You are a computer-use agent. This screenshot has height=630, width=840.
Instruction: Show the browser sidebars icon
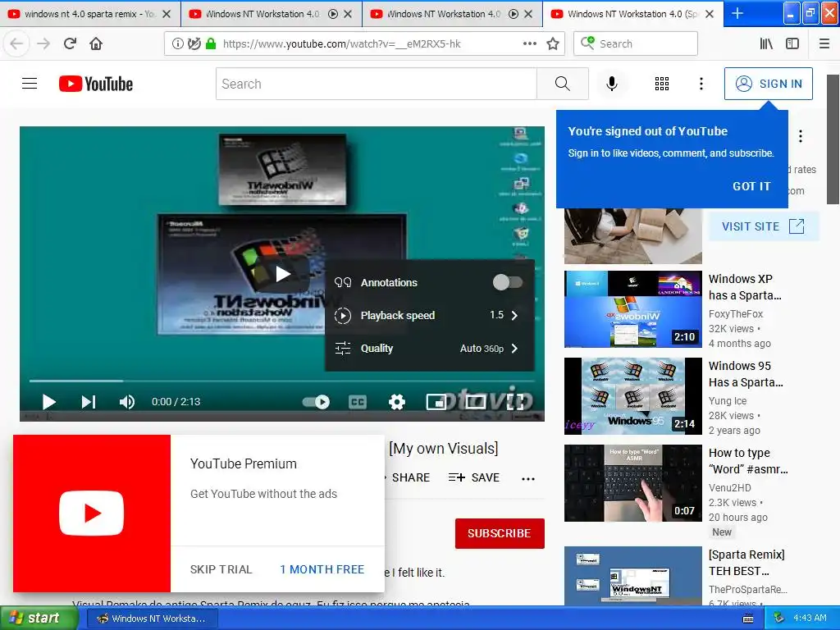point(792,44)
